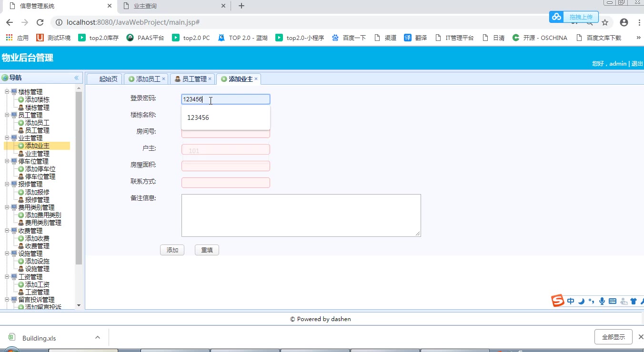The height and width of the screenshot is (352, 644).
Task: Open 添加楼栋 in the navigation tree
Action: [37, 100]
